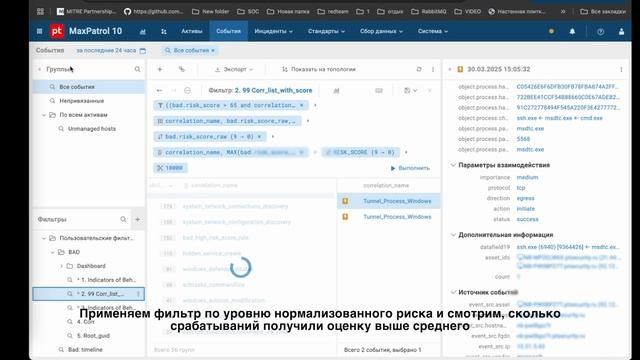The height and width of the screenshot is (360, 640).
Task: Click Показать на топологии
Action: [x=319, y=69]
